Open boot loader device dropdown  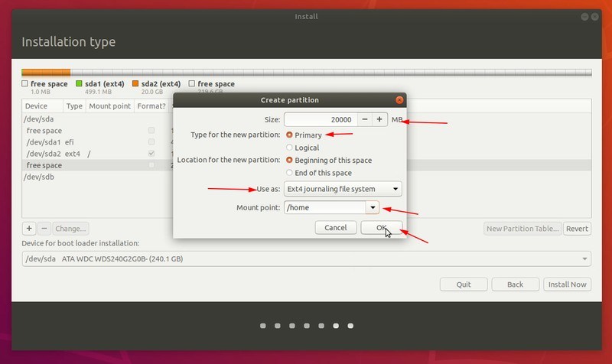point(306,258)
